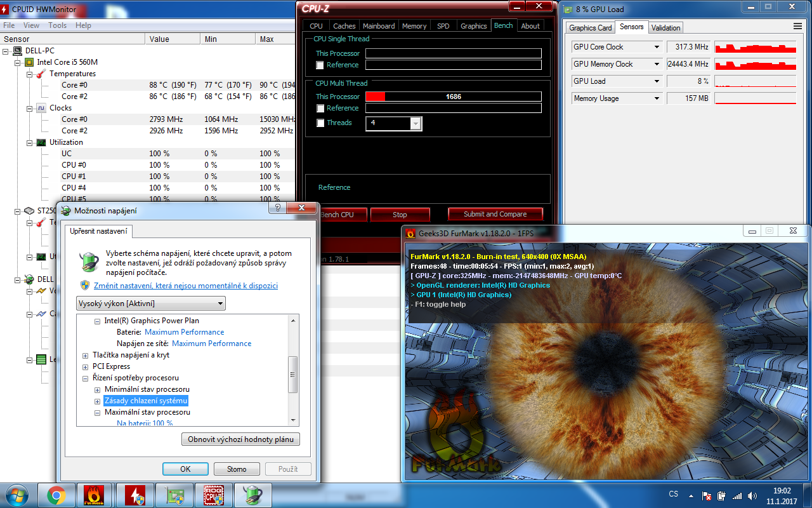Click the power settings tree scrollbar thumb
This screenshot has width=812, height=508.
pos(293,374)
